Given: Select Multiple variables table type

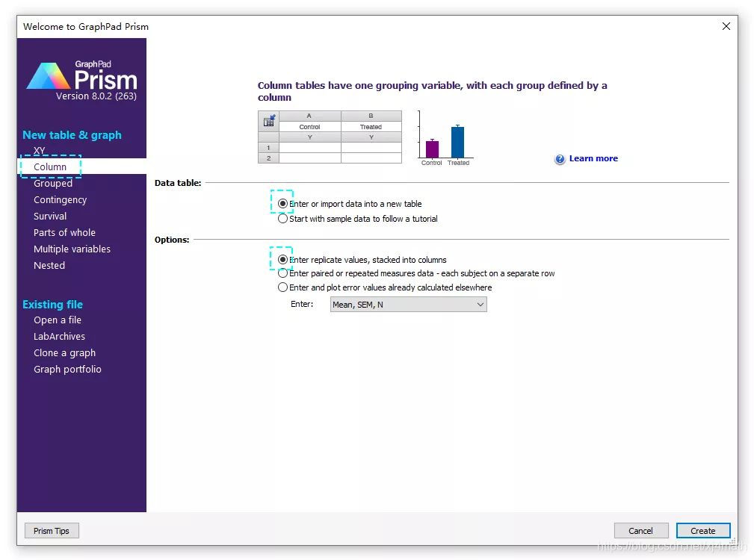Looking at the screenshot, I should (x=72, y=249).
